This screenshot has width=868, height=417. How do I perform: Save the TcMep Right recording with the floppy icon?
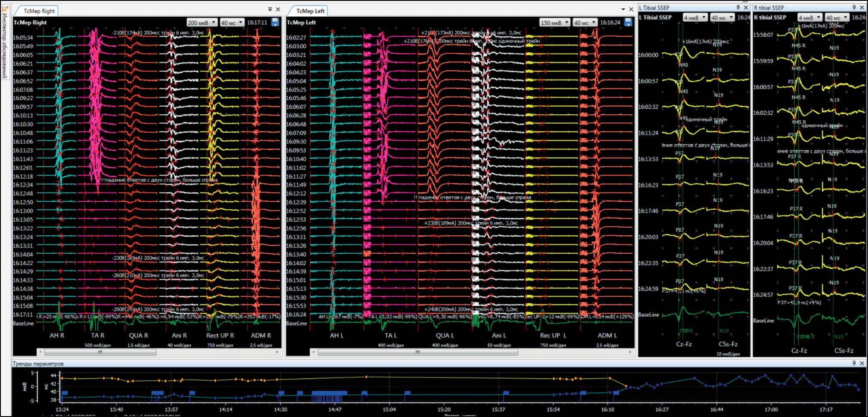pos(275,22)
